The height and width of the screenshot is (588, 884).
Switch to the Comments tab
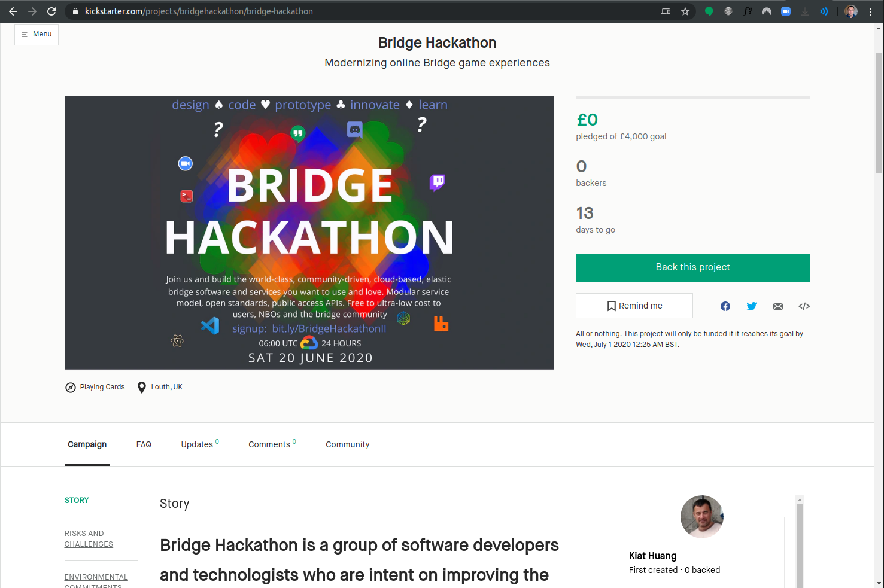point(272,444)
